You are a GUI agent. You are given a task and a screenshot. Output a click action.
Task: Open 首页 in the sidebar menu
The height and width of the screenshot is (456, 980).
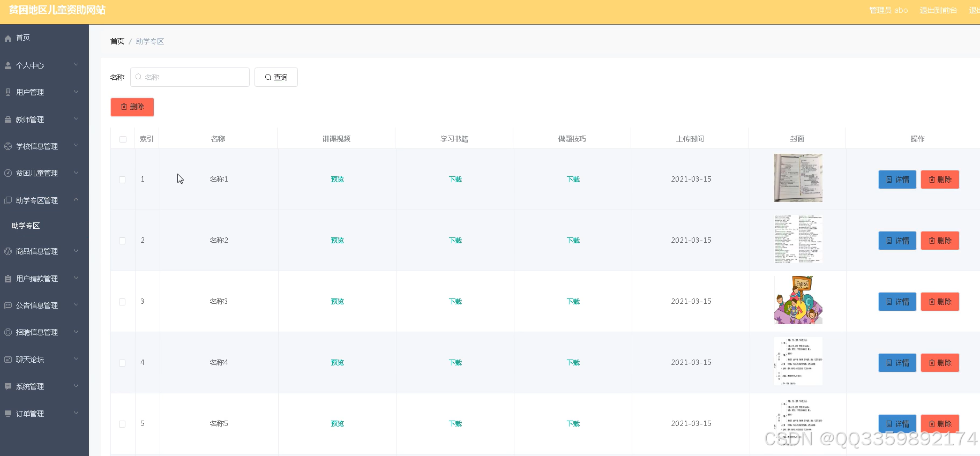pos(23,38)
